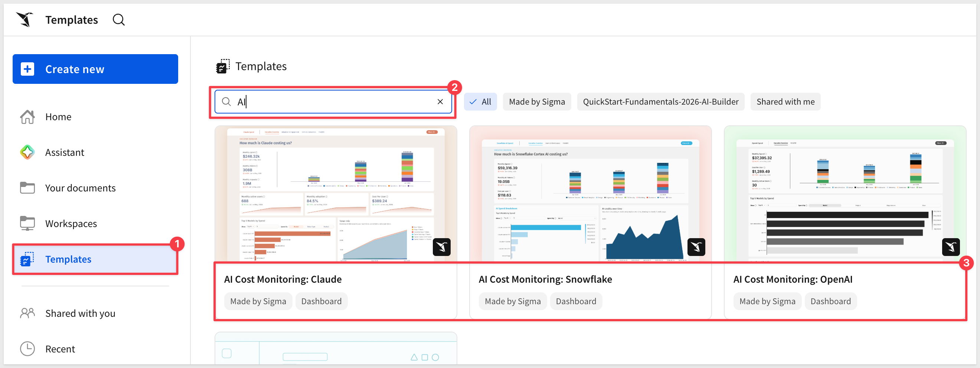The height and width of the screenshot is (368, 980).
Task: Open Assistant from the sidebar
Action: point(95,152)
